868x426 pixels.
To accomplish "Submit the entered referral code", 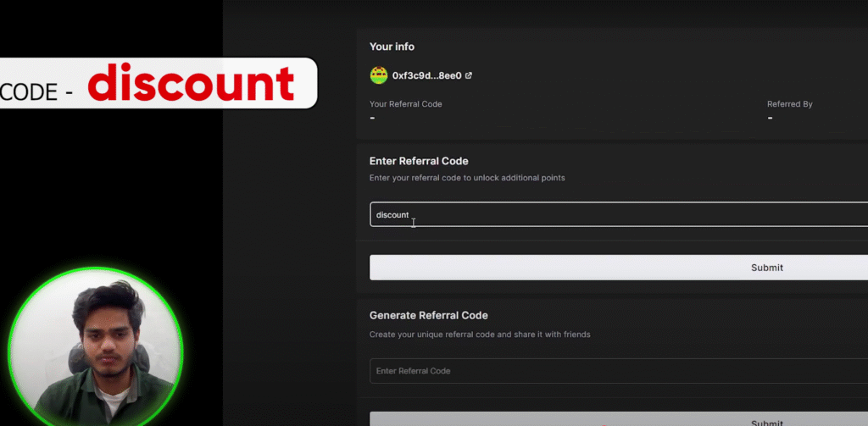I will coord(619,268).
